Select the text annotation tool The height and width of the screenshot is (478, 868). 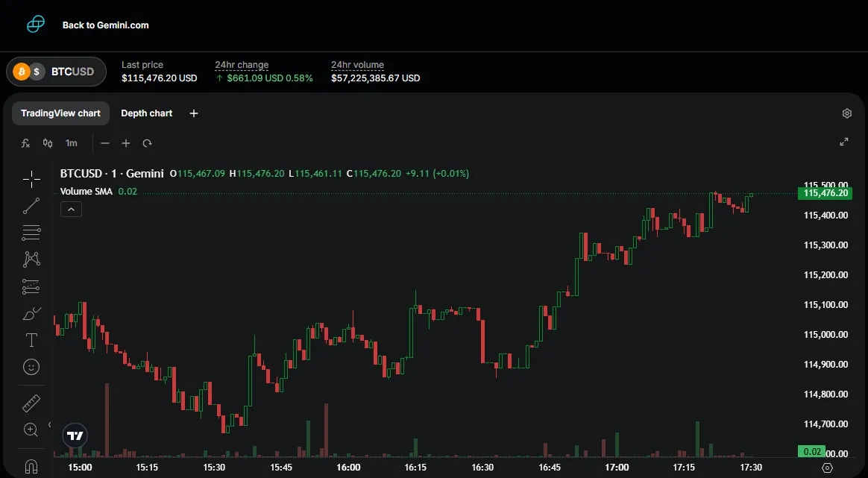(x=31, y=340)
